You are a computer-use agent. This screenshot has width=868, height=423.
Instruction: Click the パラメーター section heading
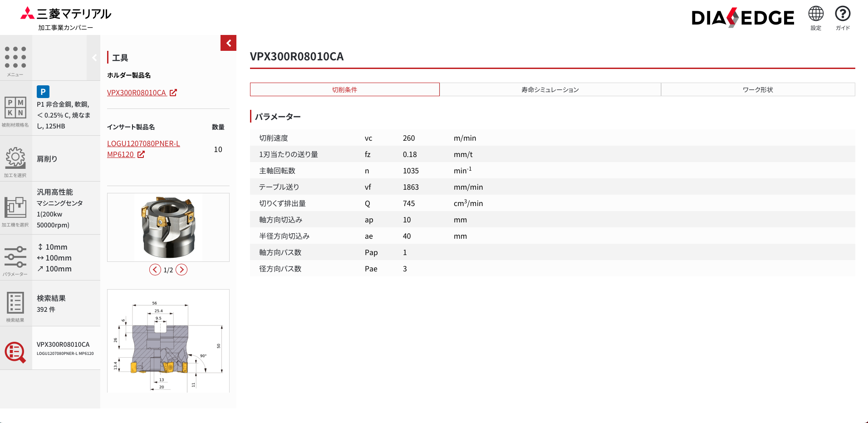278,117
